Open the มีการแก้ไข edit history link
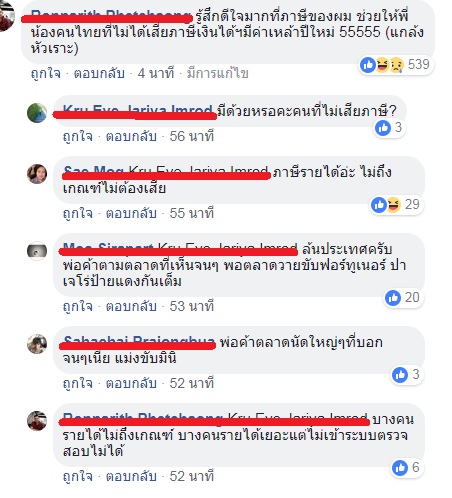Image resolution: width=452 pixels, height=498 pixels. tap(217, 73)
